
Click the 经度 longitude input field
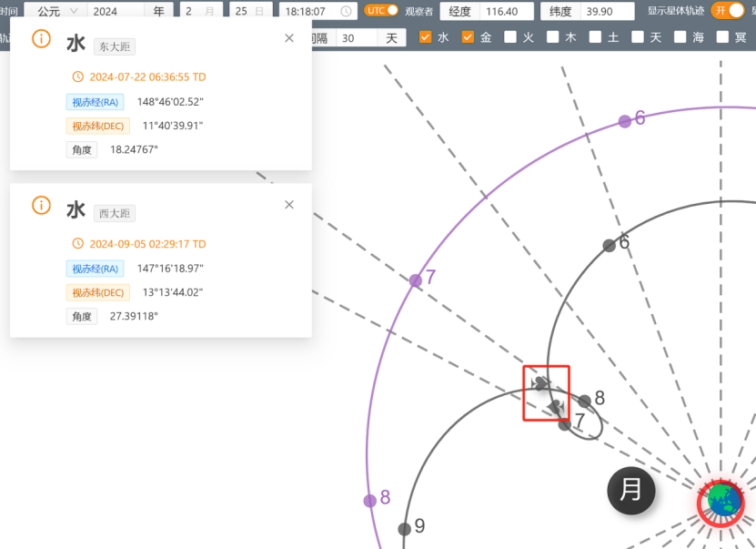[496, 11]
